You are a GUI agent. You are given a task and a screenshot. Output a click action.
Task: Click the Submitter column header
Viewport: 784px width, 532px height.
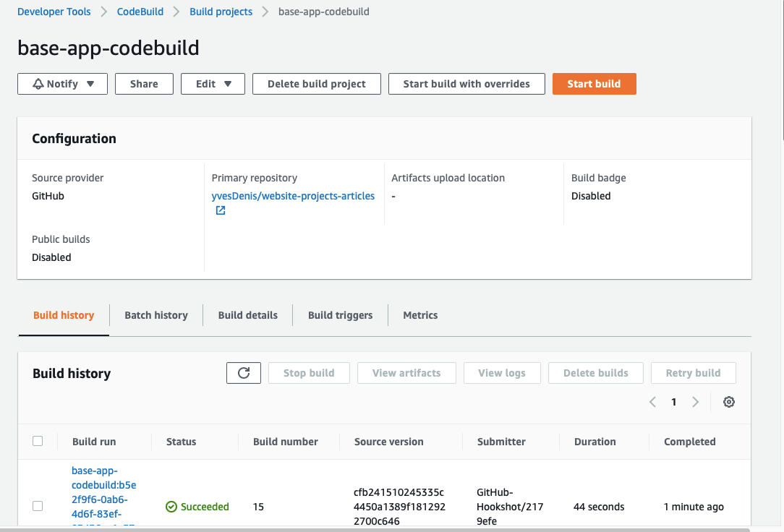tap(501, 442)
